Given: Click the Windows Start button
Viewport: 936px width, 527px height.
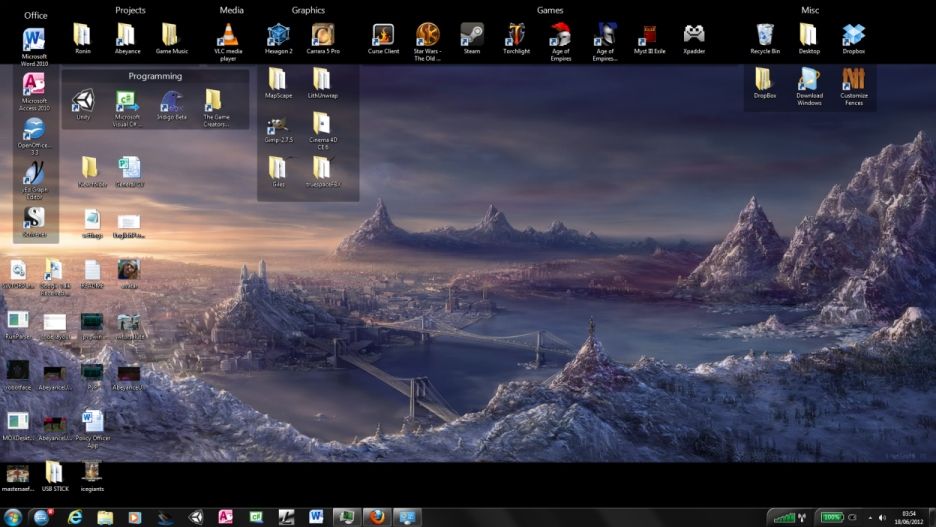Looking at the screenshot, I should 13,517.
